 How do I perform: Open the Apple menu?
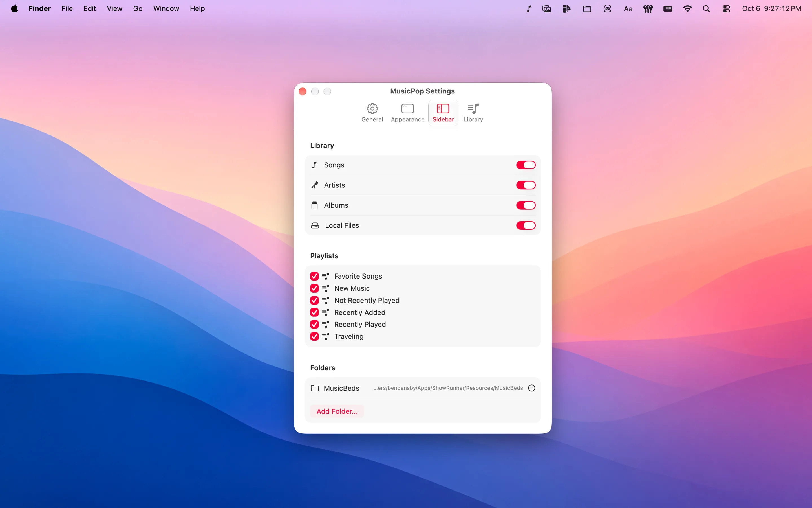pos(14,9)
